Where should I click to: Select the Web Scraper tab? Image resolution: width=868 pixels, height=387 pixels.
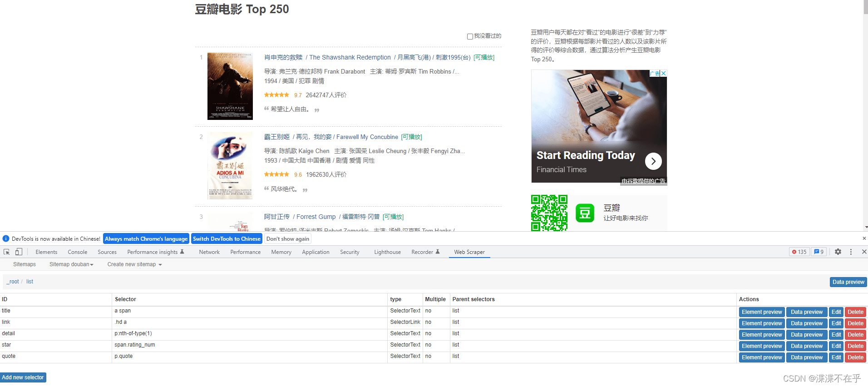469,252
